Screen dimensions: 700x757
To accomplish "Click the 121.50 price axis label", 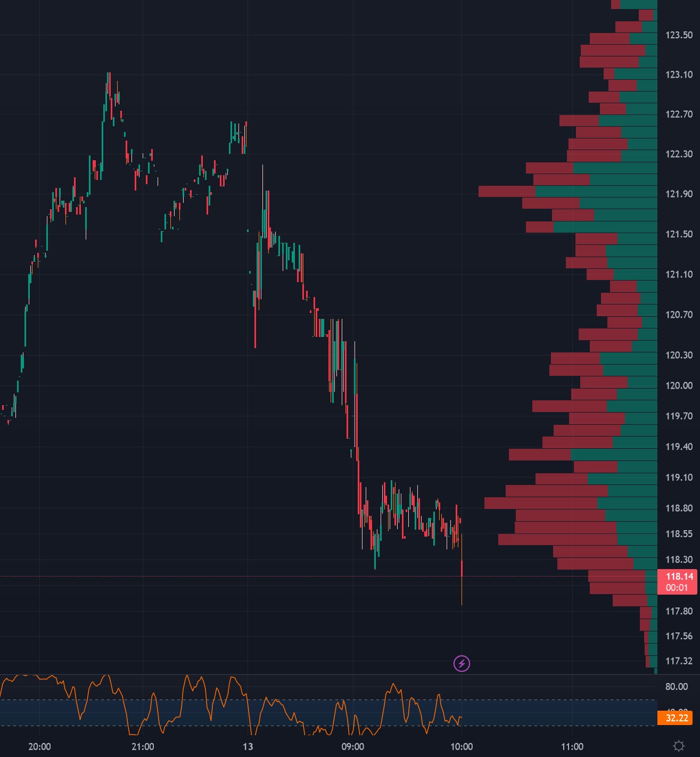I will coord(679,234).
